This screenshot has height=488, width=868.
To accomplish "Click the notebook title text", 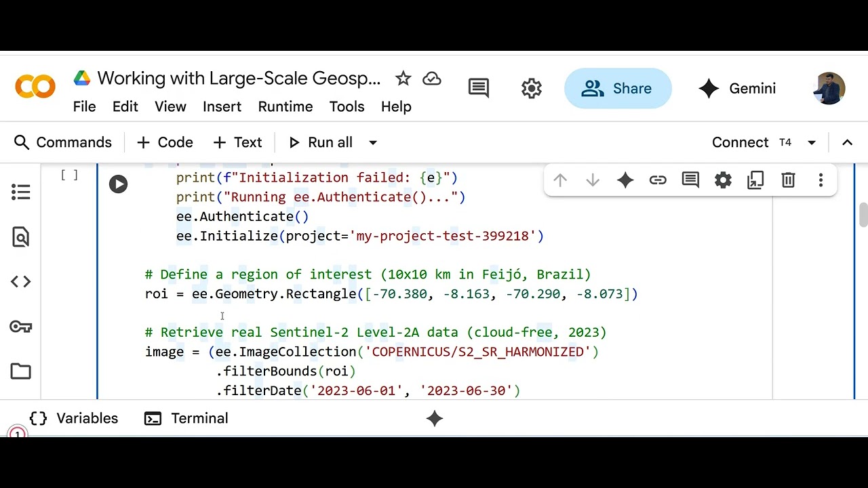I will tap(239, 78).
